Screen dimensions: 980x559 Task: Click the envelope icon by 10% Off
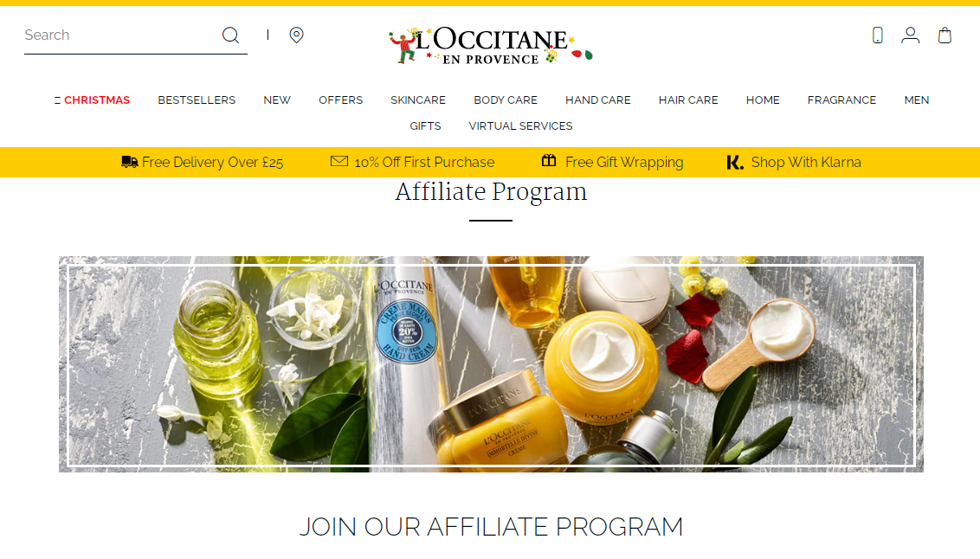tap(338, 161)
